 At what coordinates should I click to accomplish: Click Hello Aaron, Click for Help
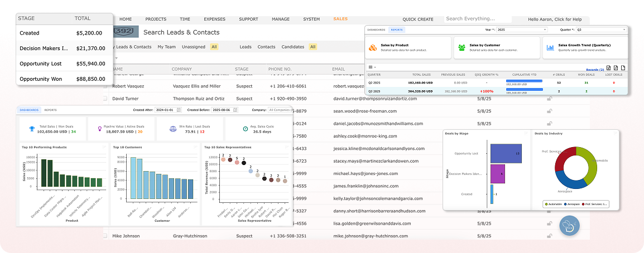tap(555, 20)
